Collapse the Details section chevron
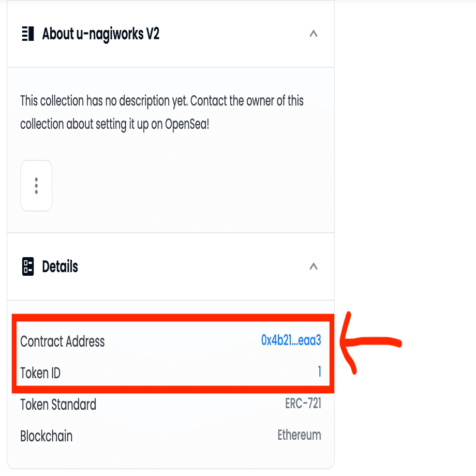Image resolution: width=476 pixels, height=476 pixels. coord(313,266)
